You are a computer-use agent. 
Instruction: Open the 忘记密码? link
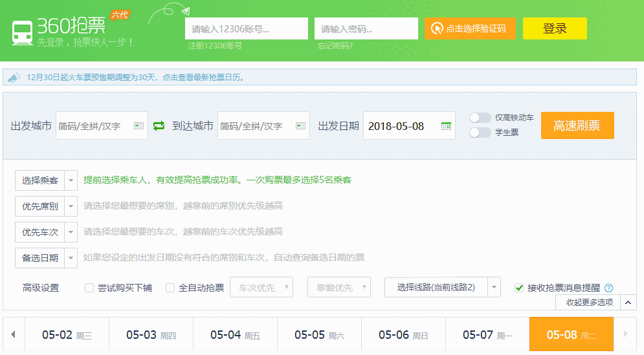(335, 45)
